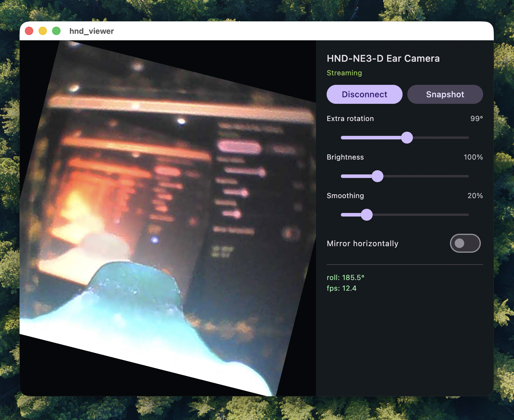This screenshot has height=420, width=514.
Task: Close the hnd_viewer window with red button
Action: [29, 31]
